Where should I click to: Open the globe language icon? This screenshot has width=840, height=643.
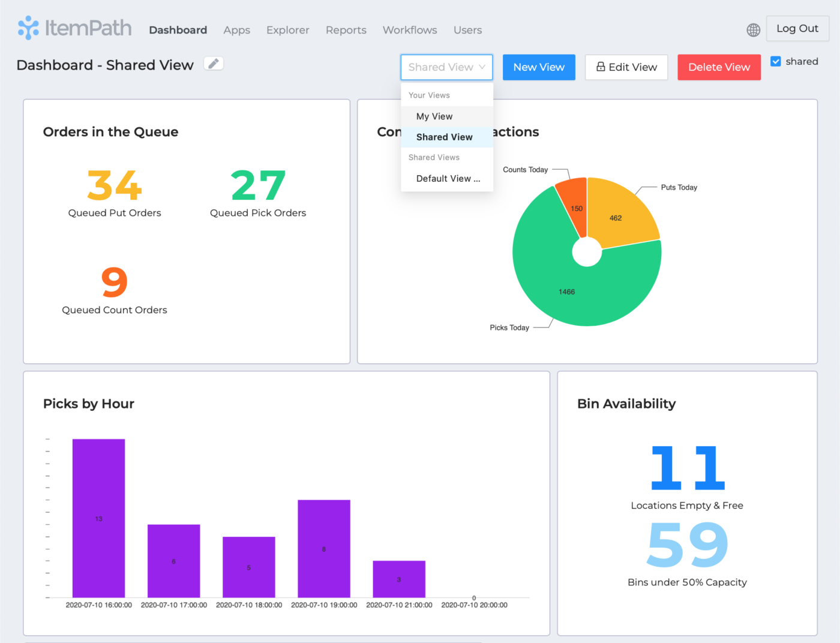753,29
